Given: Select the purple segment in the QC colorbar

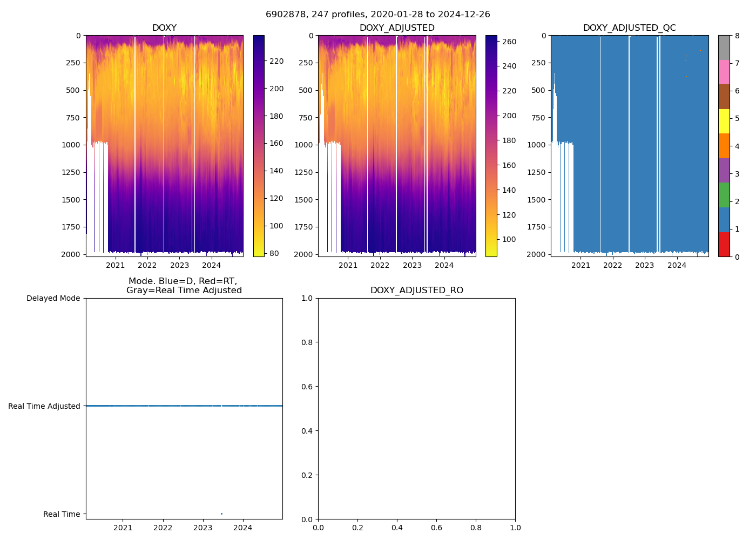Looking at the screenshot, I should tap(724, 170).
